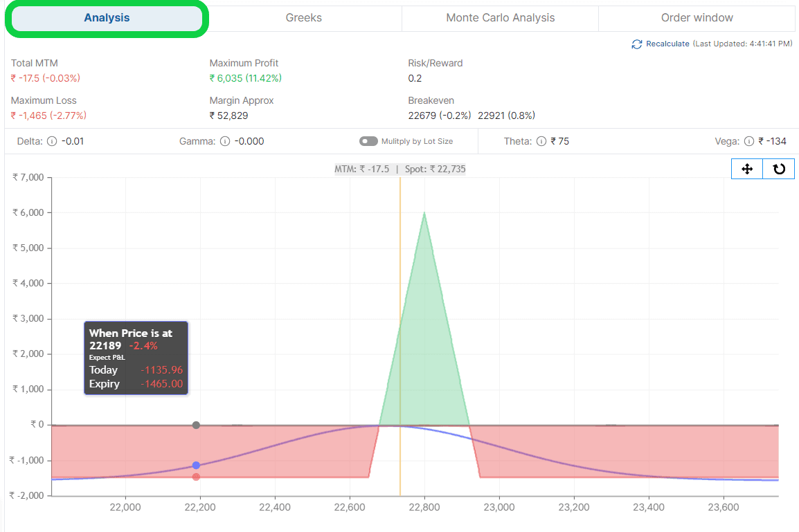Viewport: 799px width, 532px height.
Task: Click the Delta info icon
Action: pyautogui.click(x=51, y=141)
